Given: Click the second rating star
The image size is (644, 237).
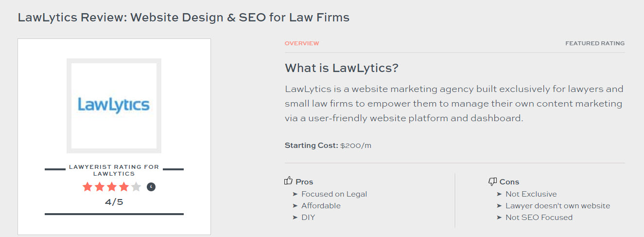Looking at the screenshot, I should coord(100,186).
